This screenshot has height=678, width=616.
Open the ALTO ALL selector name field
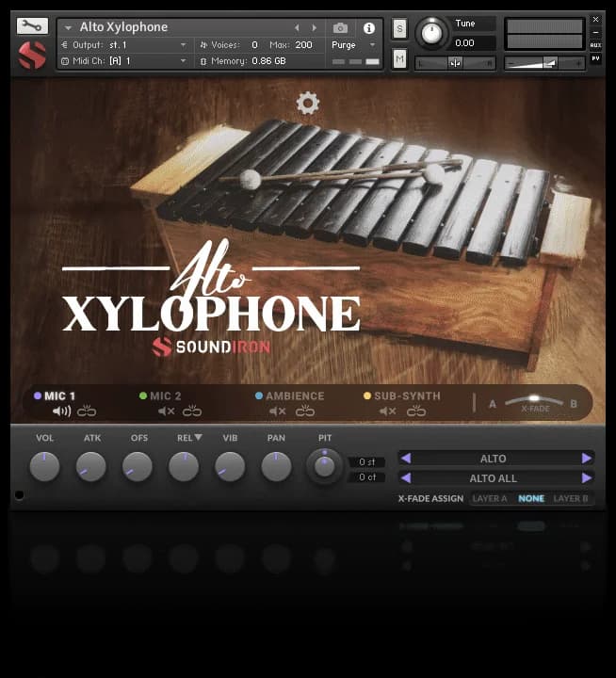tap(495, 478)
